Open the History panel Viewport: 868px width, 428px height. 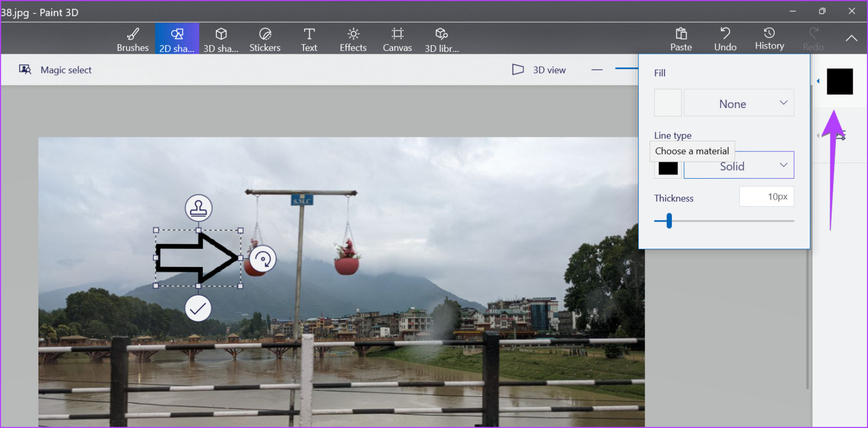tap(769, 38)
